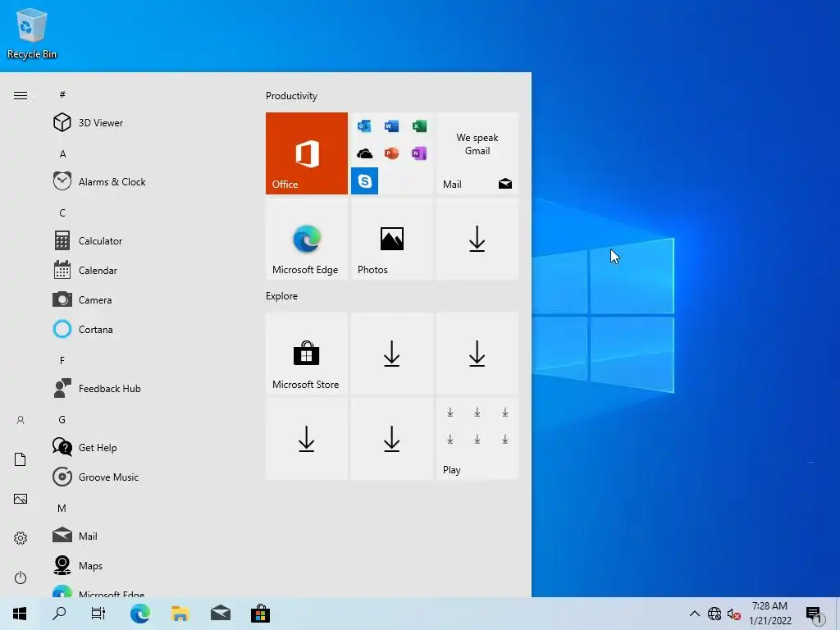Open Mail from the taskbar
Image resolution: width=840 pixels, height=630 pixels.
click(220, 614)
